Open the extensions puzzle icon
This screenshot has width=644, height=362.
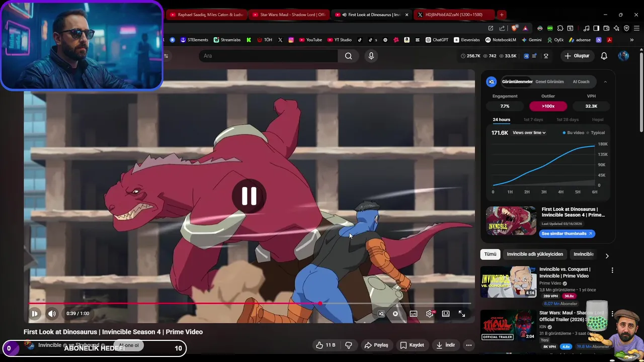coord(560,28)
